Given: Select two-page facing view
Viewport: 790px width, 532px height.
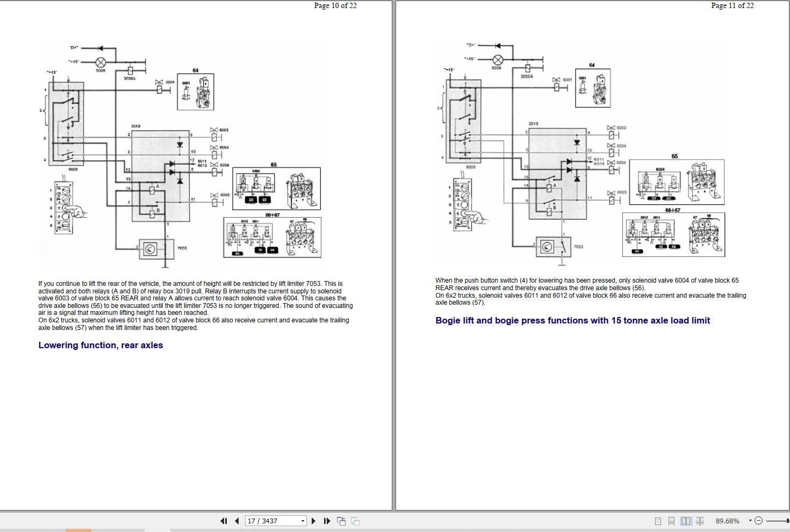Looking at the screenshot, I should coord(686,521).
